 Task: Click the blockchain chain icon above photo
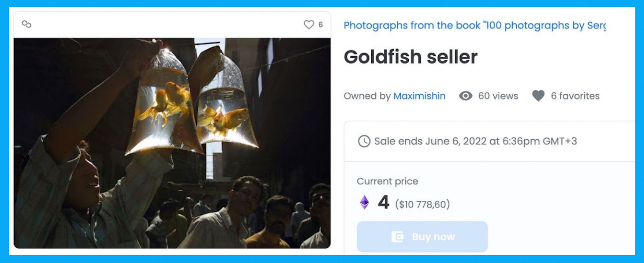[27, 24]
